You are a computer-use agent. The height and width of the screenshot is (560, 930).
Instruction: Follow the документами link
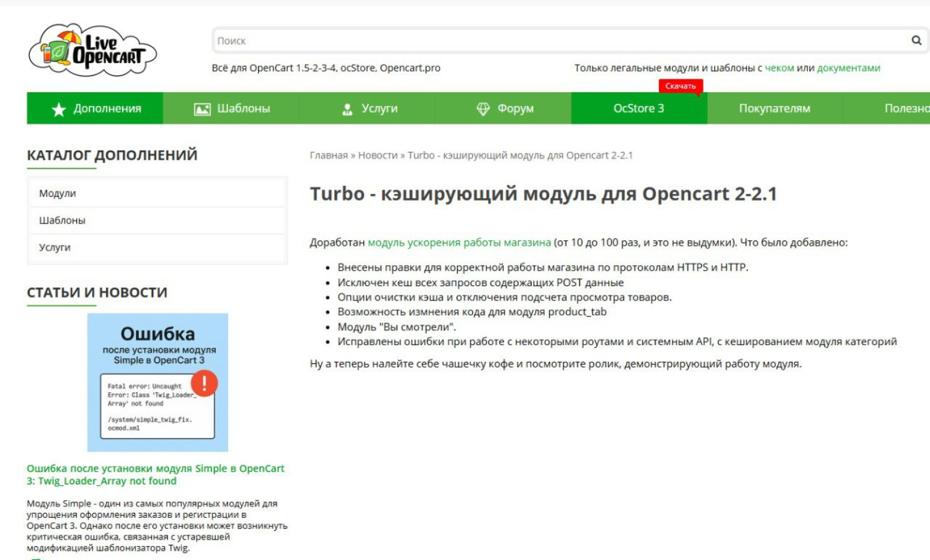click(848, 68)
